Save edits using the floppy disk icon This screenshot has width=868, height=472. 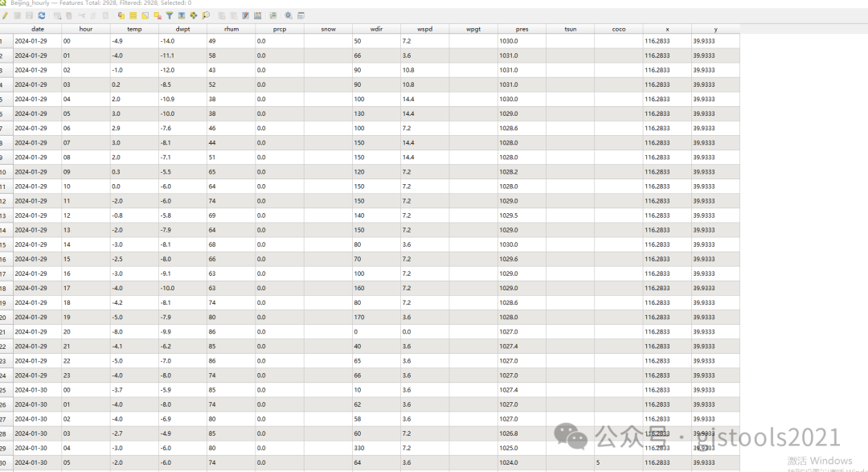click(x=30, y=15)
